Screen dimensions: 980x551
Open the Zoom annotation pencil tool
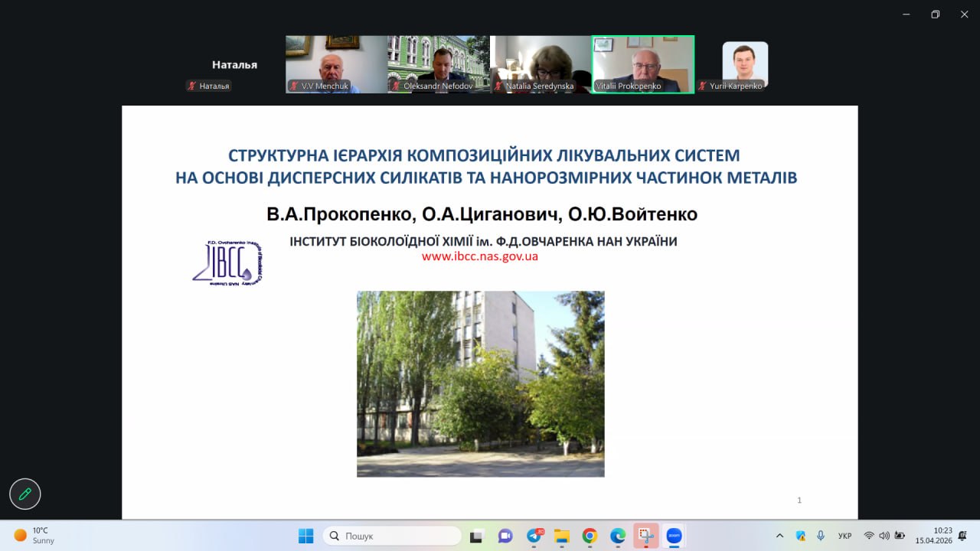[x=24, y=494]
